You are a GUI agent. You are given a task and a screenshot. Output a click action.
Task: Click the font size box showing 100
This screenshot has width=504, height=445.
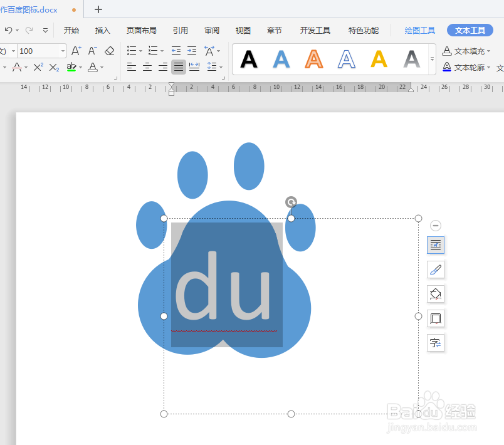pyautogui.click(x=39, y=51)
